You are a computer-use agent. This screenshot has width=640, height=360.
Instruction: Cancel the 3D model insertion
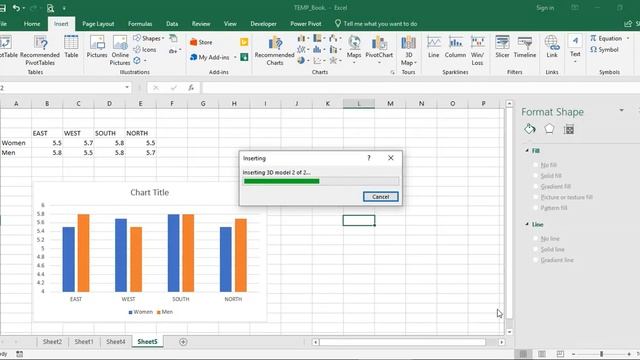(380, 197)
